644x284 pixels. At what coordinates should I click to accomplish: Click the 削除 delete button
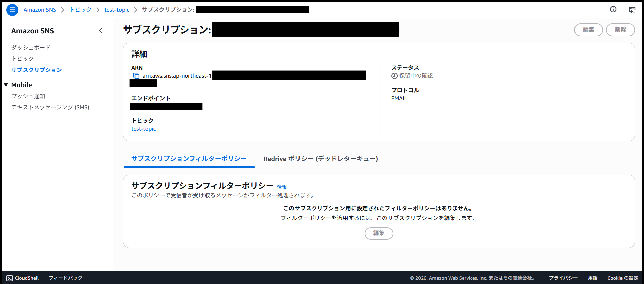point(620,30)
